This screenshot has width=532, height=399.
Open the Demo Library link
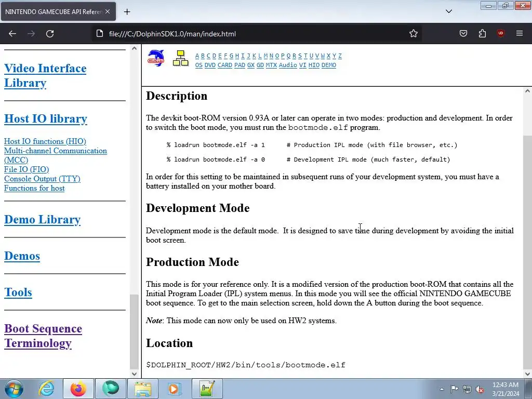click(x=43, y=220)
